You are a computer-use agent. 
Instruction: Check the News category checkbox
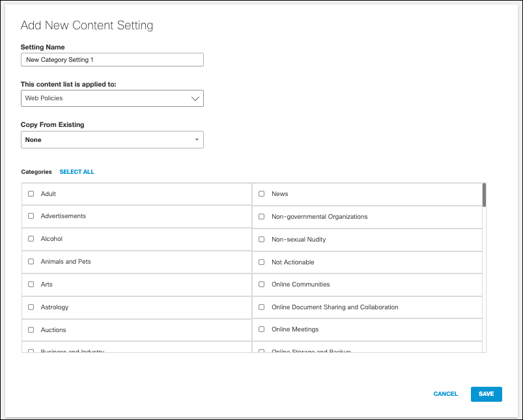click(x=262, y=193)
